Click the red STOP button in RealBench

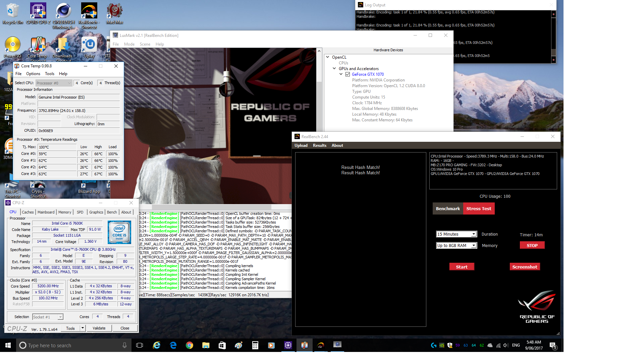(532, 245)
